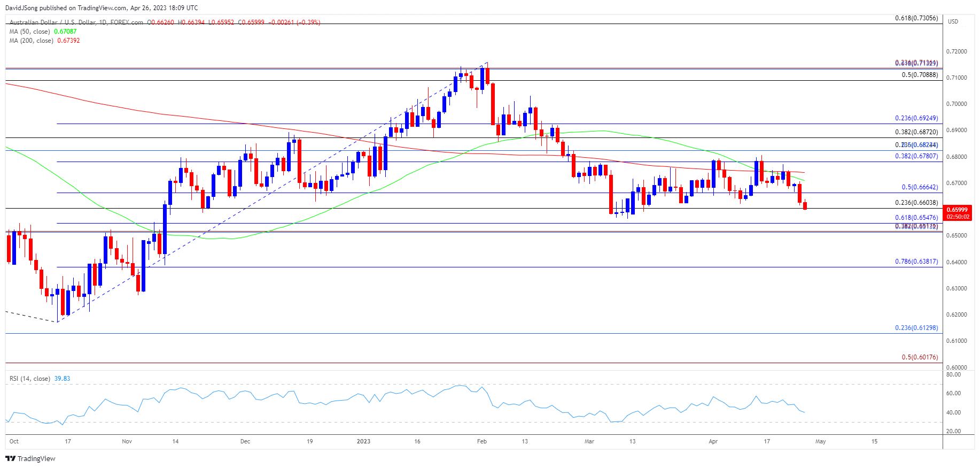Click the TradingView logo at bottom-left
Image resolution: width=980 pixels, height=468 pixels.
point(30,458)
